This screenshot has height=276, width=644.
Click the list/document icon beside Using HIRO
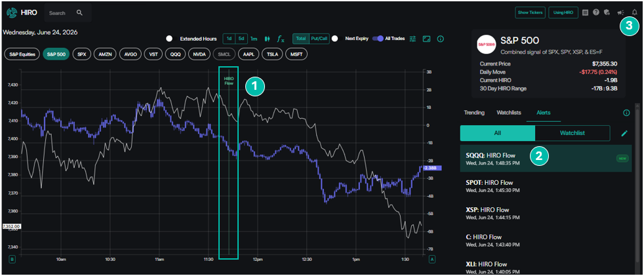tap(585, 12)
